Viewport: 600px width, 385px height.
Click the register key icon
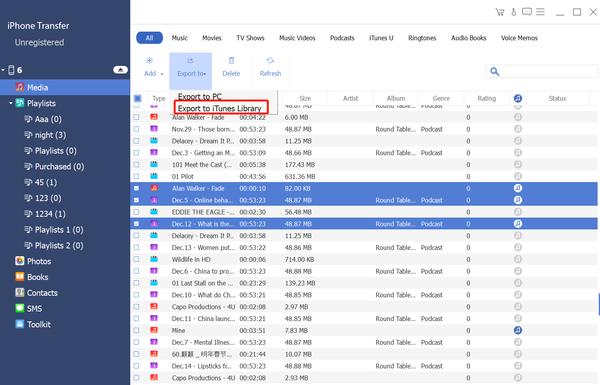(514, 12)
